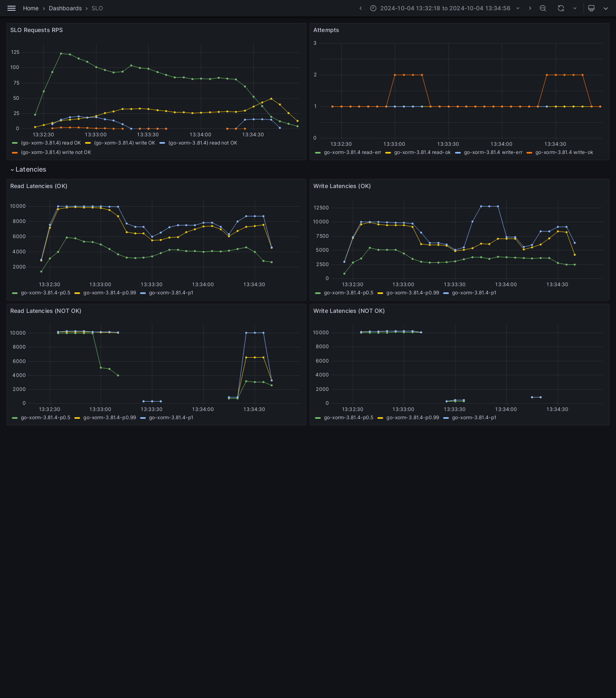Click green read OK color swatch in RPS legend
The image size is (616, 698).
coord(15,143)
